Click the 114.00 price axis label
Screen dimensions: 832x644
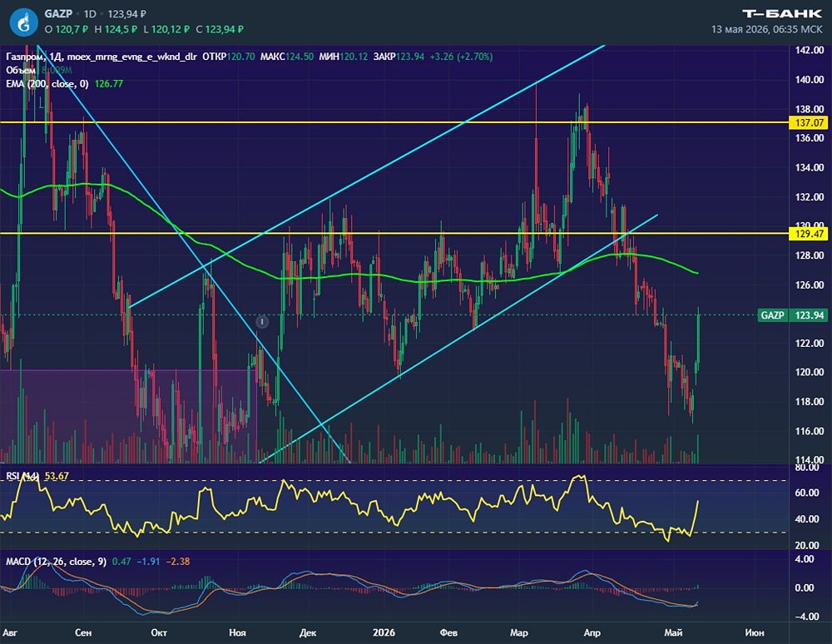pos(810,460)
